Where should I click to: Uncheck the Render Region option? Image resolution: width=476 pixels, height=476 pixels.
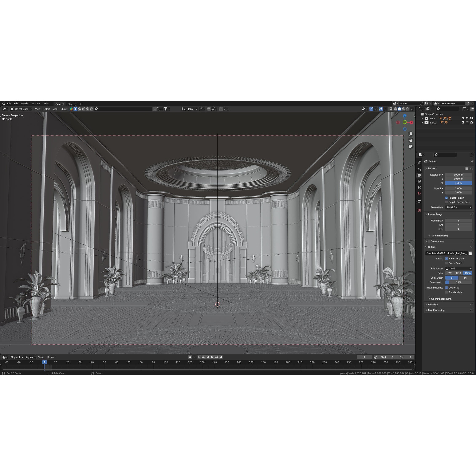(x=447, y=198)
